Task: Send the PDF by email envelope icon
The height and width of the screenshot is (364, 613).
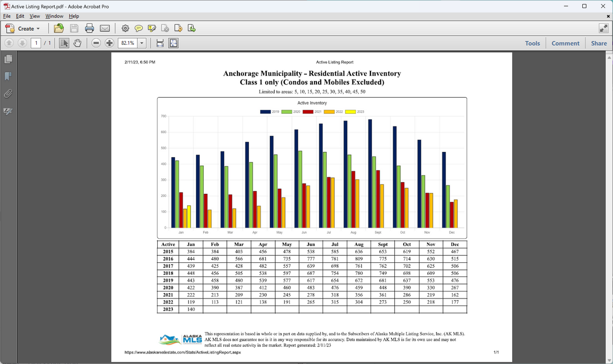Action: (104, 28)
